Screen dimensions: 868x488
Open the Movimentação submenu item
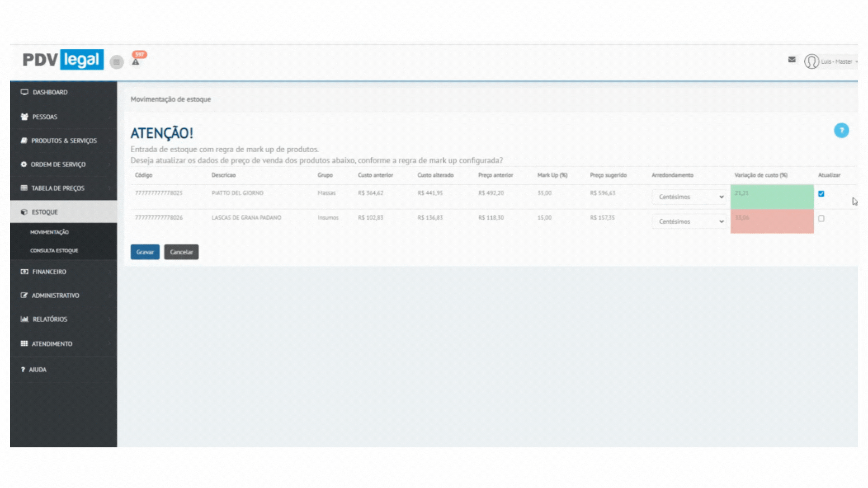(50, 232)
